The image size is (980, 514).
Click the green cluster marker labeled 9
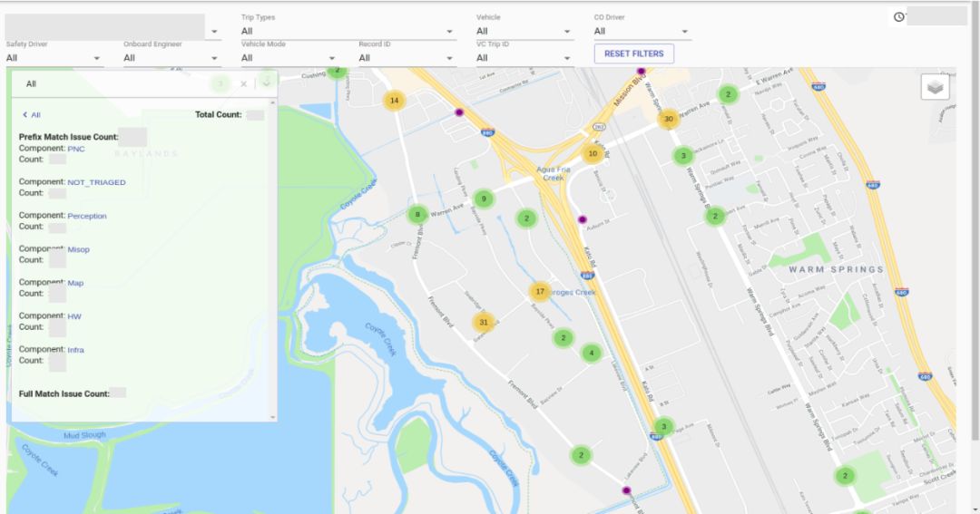[483, 199]
